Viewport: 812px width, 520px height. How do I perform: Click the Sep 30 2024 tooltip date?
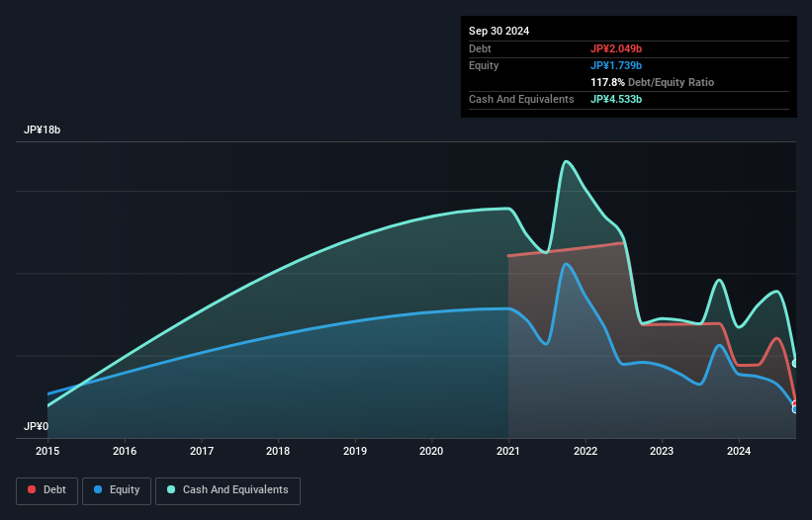click(498, 31)
